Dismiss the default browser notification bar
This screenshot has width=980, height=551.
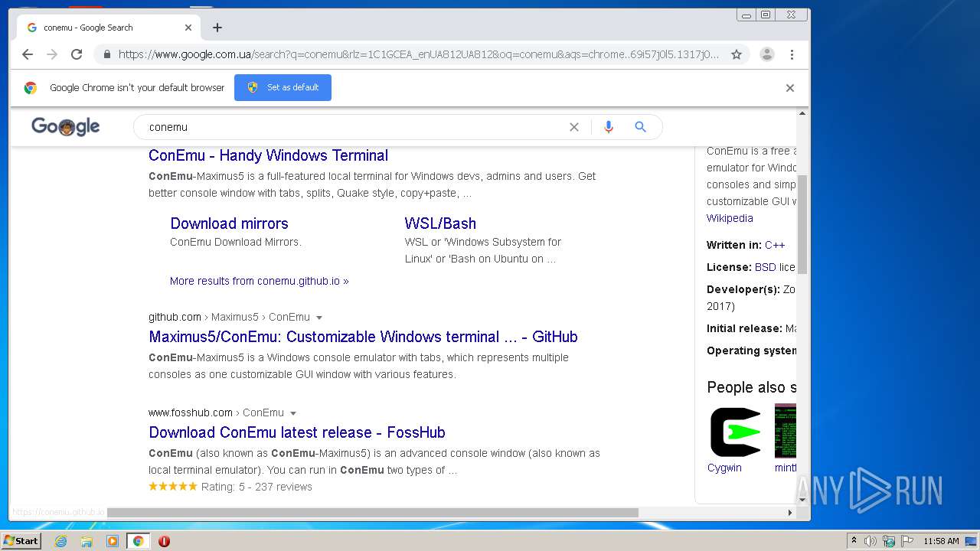tap(790, 88)
